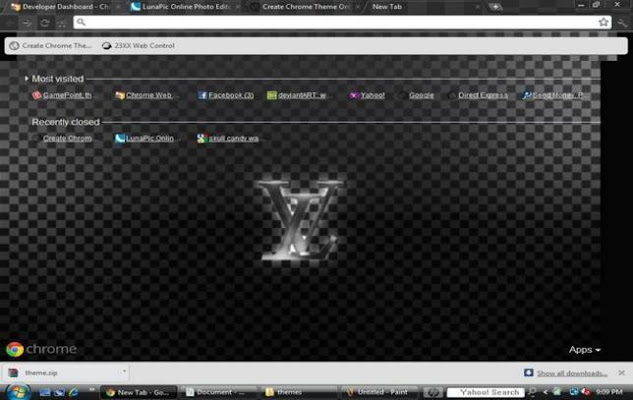
Task: Click Show all downloads link
Action: (572, 373)
